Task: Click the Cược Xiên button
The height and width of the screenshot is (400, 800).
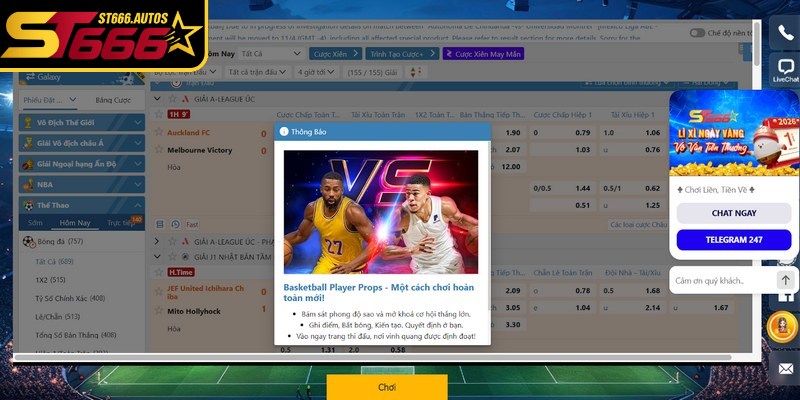Action: pos(335,54)
